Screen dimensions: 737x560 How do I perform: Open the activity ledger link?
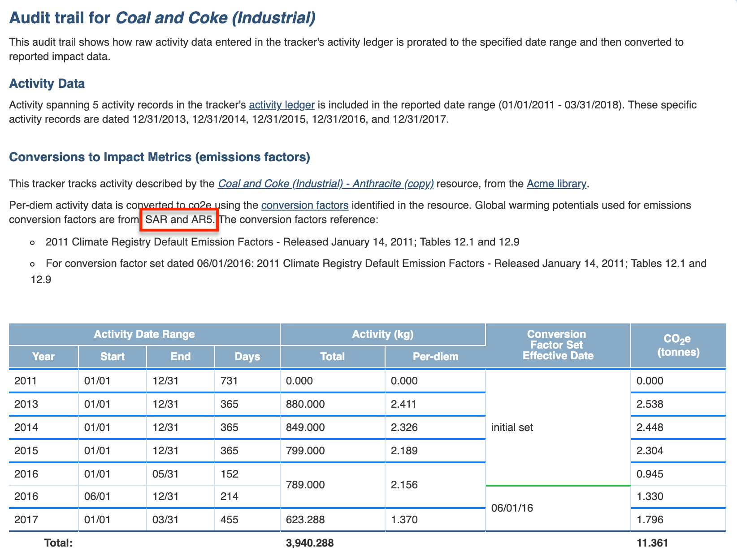[282, 105]
